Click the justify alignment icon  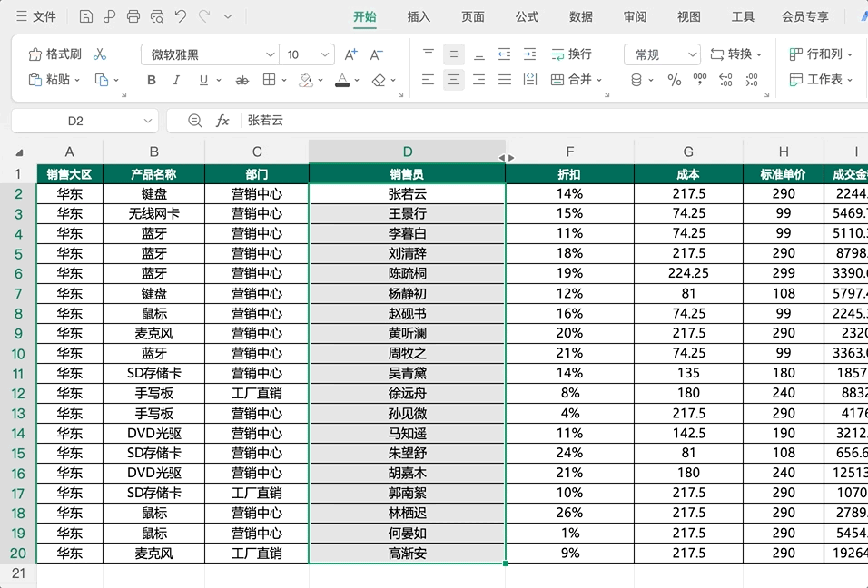pyautogui.click(x=504, y=80)
